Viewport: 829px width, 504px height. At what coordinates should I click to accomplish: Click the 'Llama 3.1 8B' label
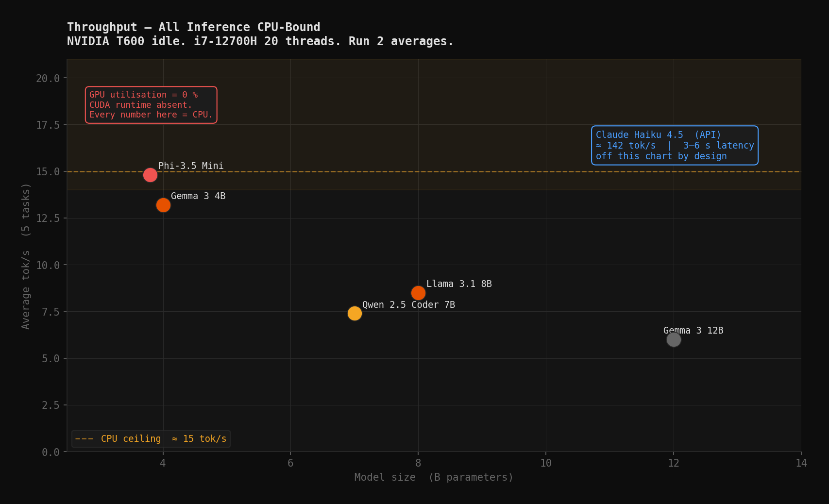pyautogui.click(x=459, y=284)
